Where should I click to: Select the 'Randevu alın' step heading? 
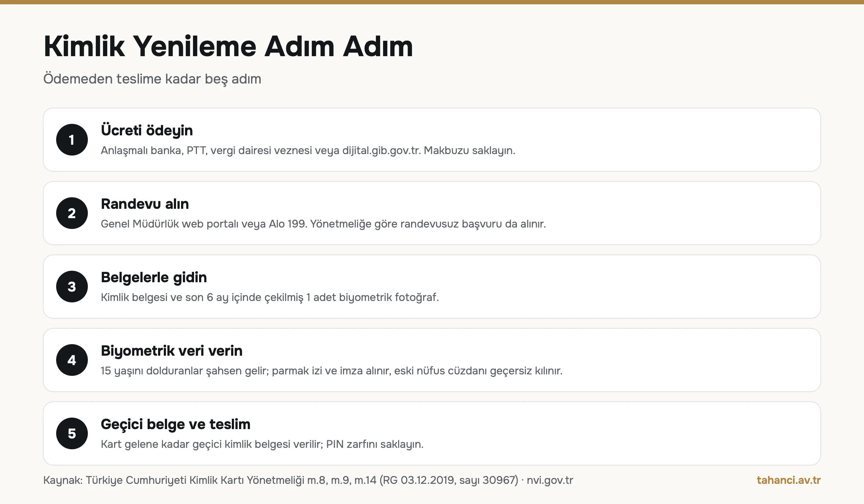145,204
